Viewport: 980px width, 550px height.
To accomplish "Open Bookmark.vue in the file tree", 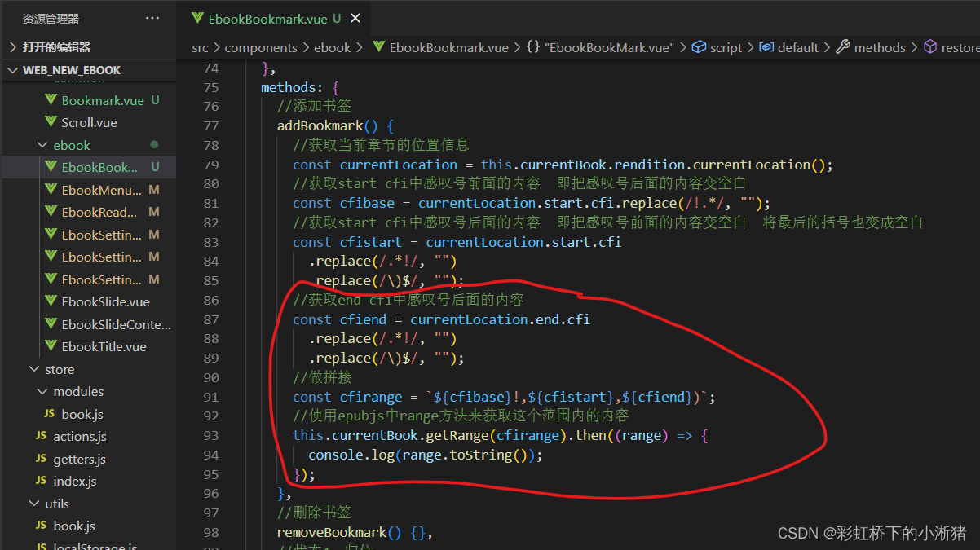I will point(103,100).
